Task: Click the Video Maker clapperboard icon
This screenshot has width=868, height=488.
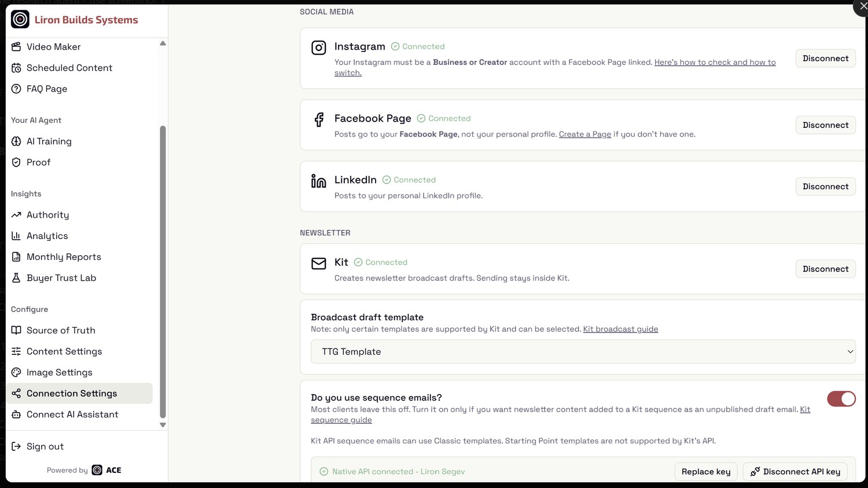Action: [x=16, y=46]
